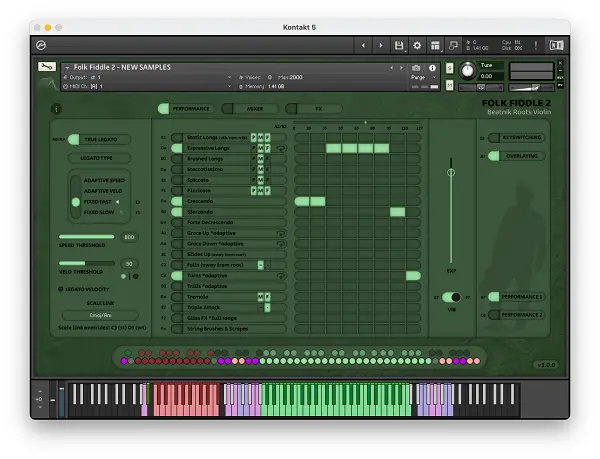Viewport: 600px width, 459px height.
Task: Click loop icon on Turns adaptive row
Action: point(280,275)
